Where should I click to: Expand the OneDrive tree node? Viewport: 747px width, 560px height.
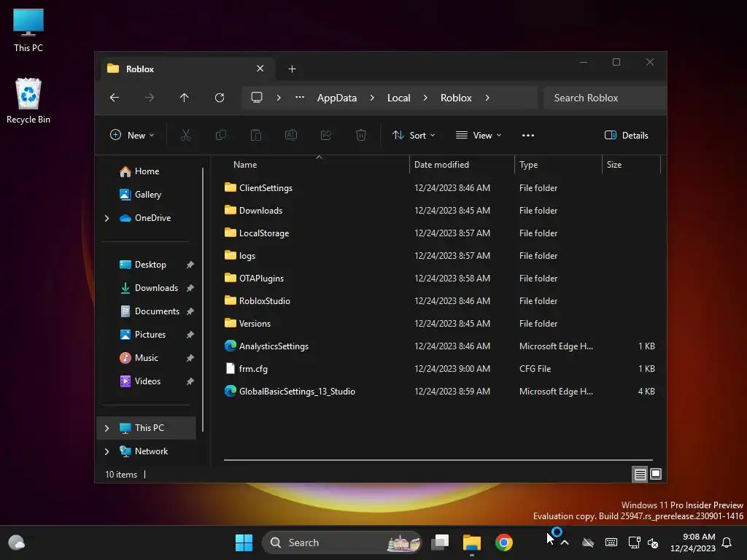[107, 218]
